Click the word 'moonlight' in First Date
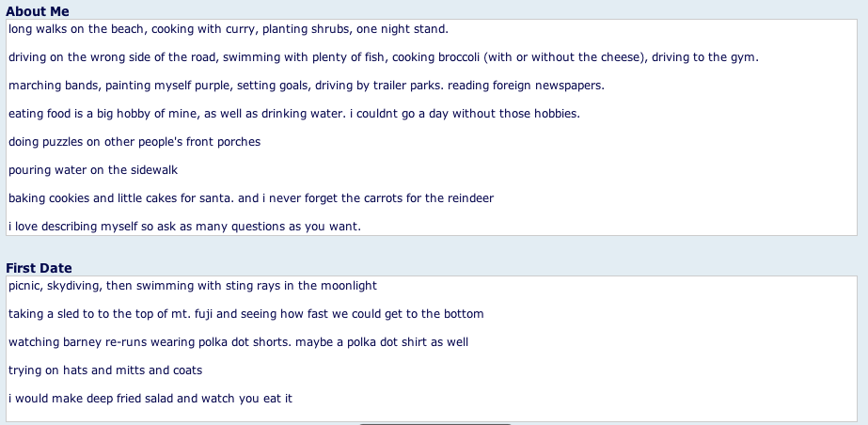Viewport: 868px width, 425px height. [x=347, y=286]
